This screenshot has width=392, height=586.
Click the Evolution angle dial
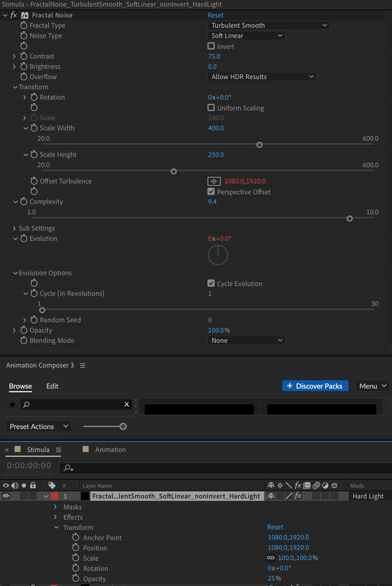pos(218,255)
